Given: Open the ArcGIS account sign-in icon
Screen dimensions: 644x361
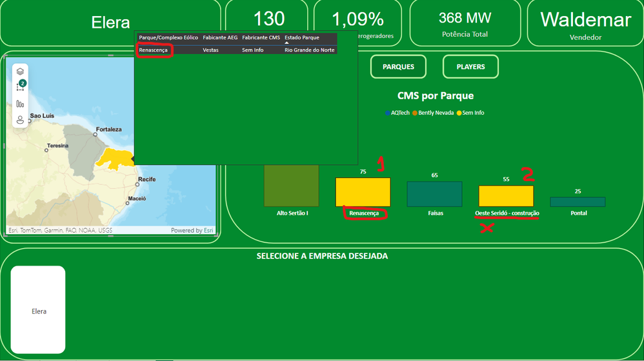Looking at the screenshot, I should click(x=20, y=120).
